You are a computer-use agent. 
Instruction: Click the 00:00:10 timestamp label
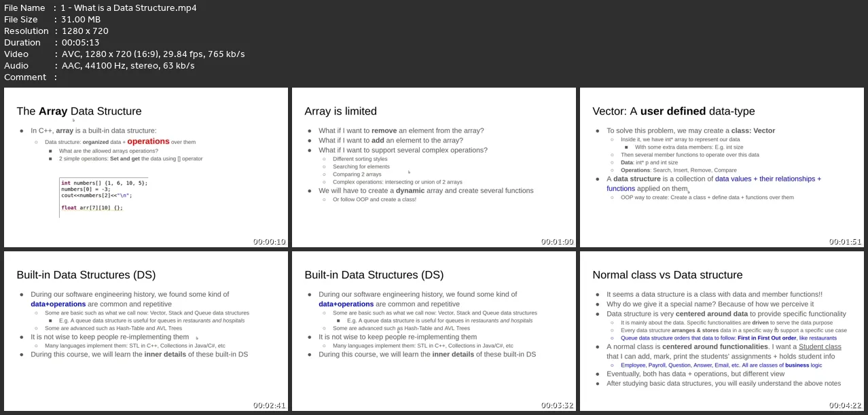point(269,242)
